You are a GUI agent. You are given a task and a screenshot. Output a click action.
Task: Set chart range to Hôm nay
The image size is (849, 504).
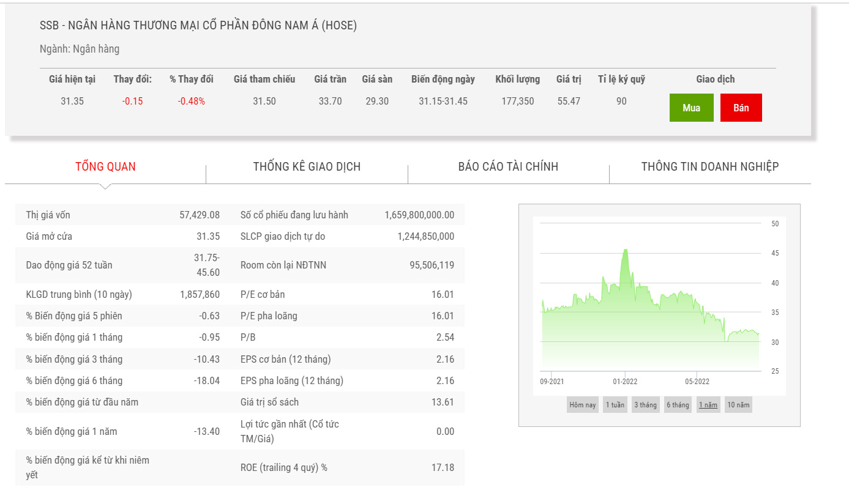pos(582,405)
